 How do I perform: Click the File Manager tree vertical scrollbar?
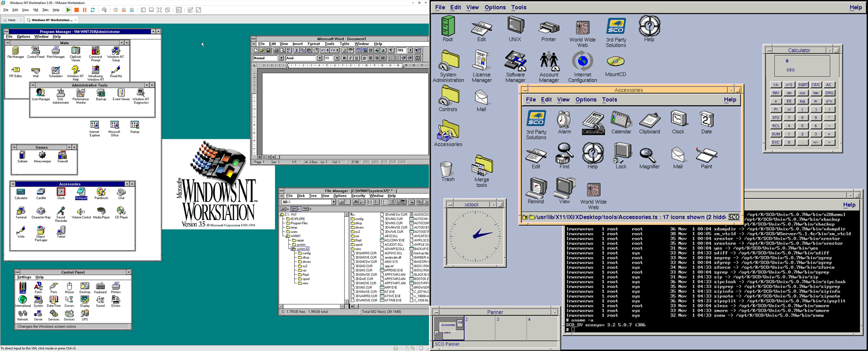347,258
